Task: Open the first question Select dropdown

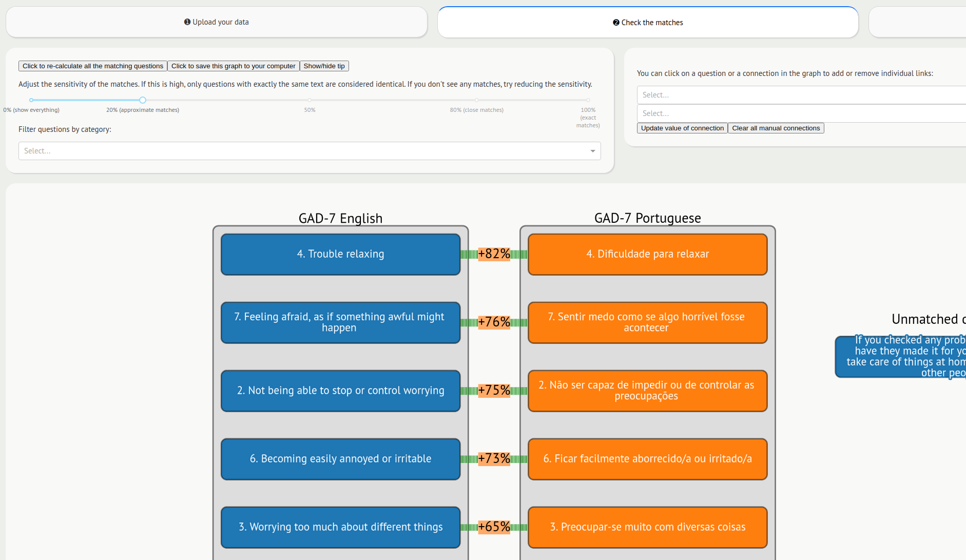Action: tap(801, 95)
